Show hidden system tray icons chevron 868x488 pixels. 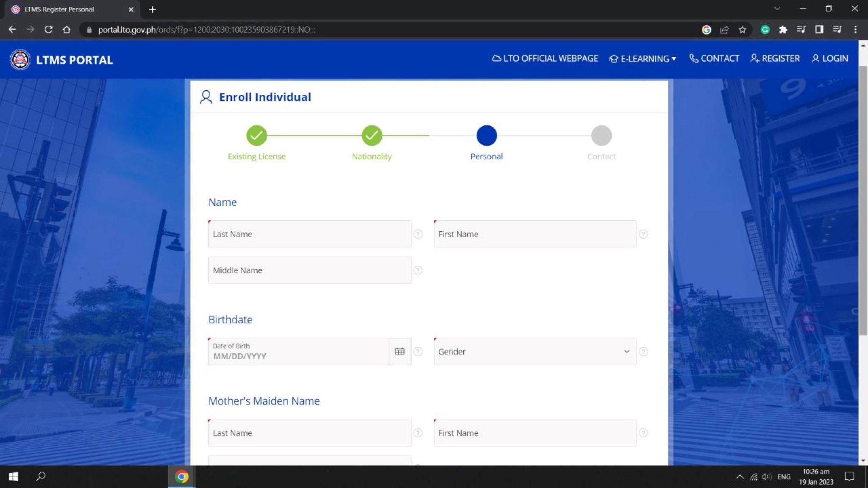coord(740,477)
